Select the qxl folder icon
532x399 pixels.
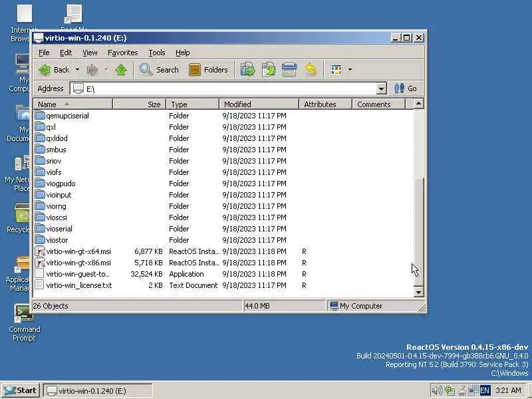(40, 127)
